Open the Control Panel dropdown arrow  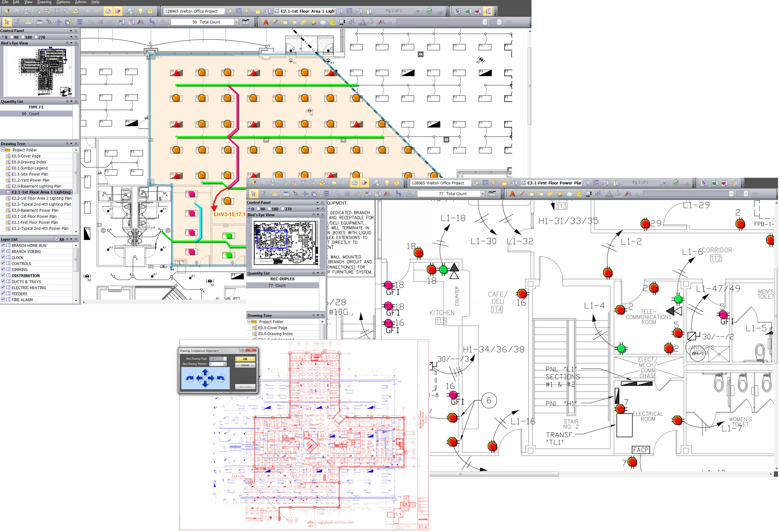(71, 31)
